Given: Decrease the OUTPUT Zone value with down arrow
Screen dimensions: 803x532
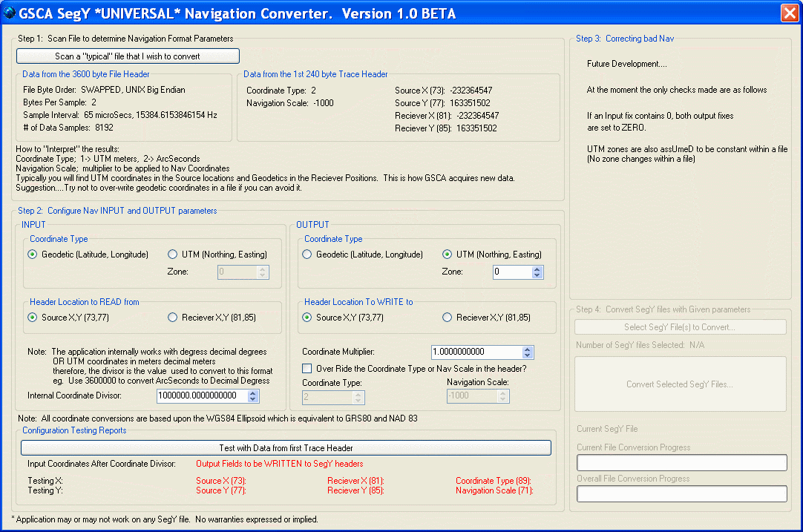Looking at the screenshot, I should coord(537,275).
